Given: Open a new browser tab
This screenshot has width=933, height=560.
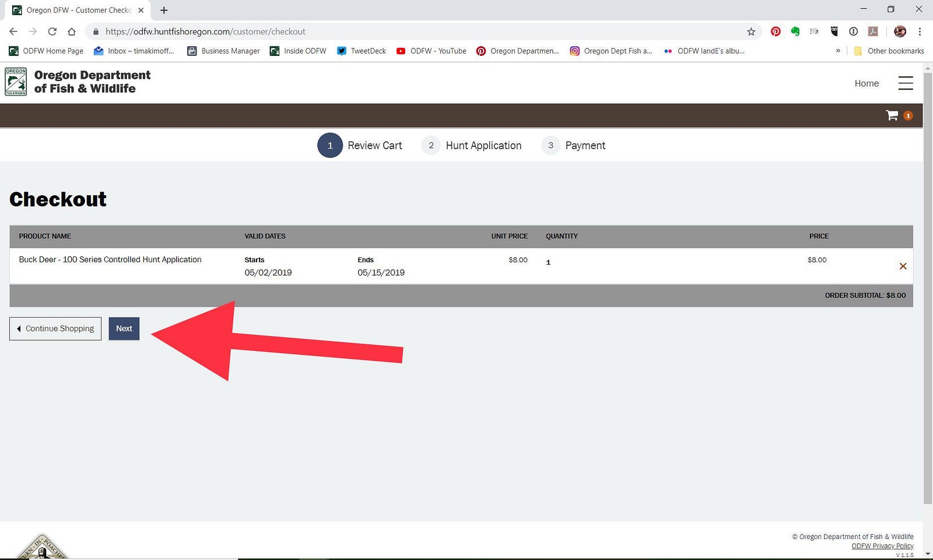Looking at the screenshot, I should (164, 10).
